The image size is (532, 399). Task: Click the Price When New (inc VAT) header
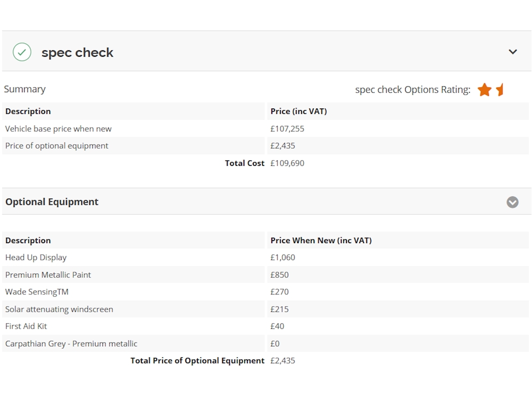click(x=321, y=240)
